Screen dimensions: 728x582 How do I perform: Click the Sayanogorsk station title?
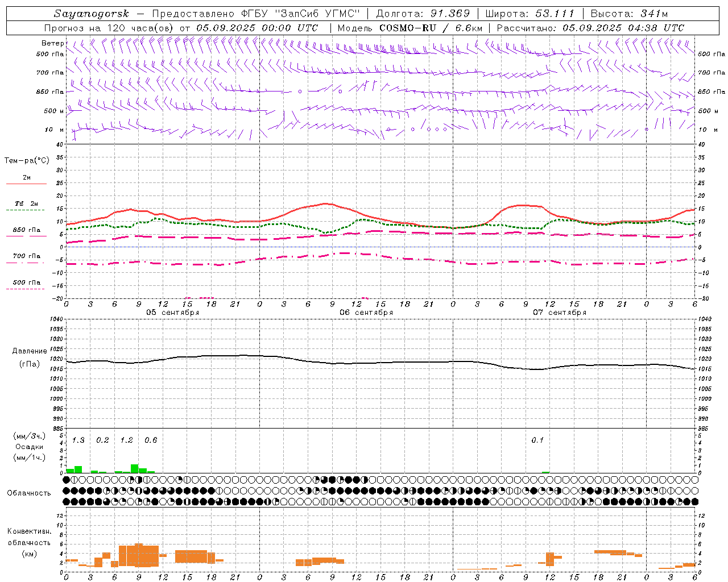[92, 14]
